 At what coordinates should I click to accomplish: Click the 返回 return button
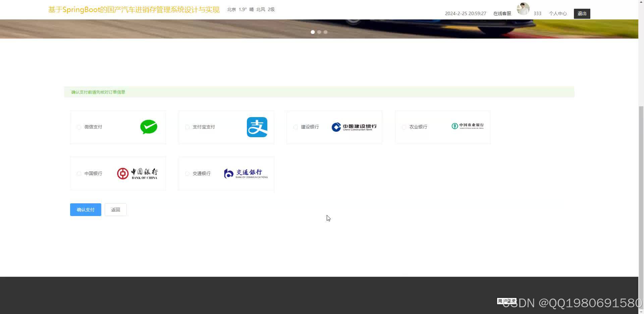pos(115,209)
